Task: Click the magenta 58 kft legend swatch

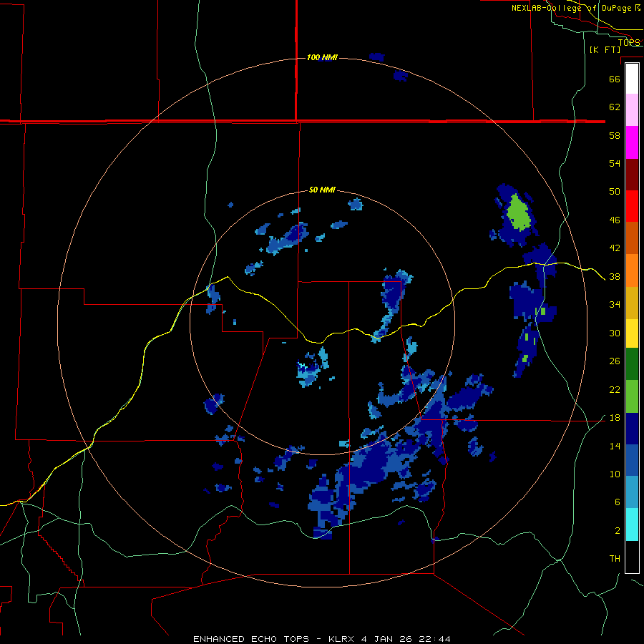Action: coord(632,142)
